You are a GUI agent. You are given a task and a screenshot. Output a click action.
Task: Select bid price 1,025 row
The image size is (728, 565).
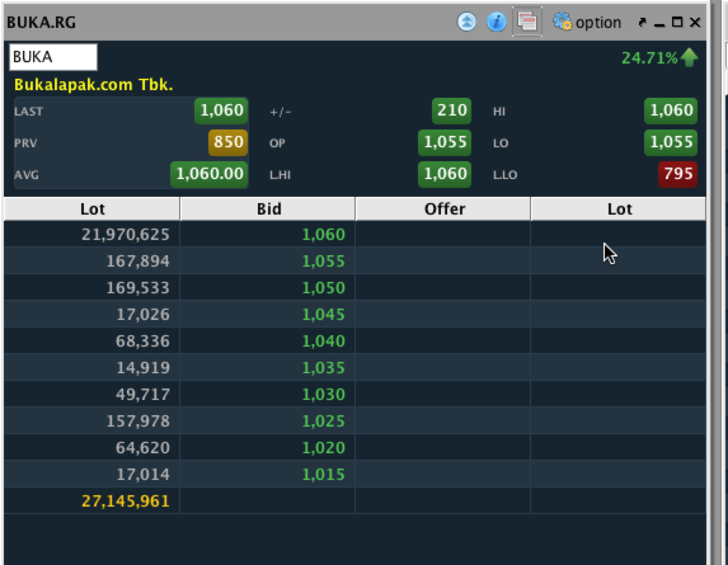pos(323,421)
